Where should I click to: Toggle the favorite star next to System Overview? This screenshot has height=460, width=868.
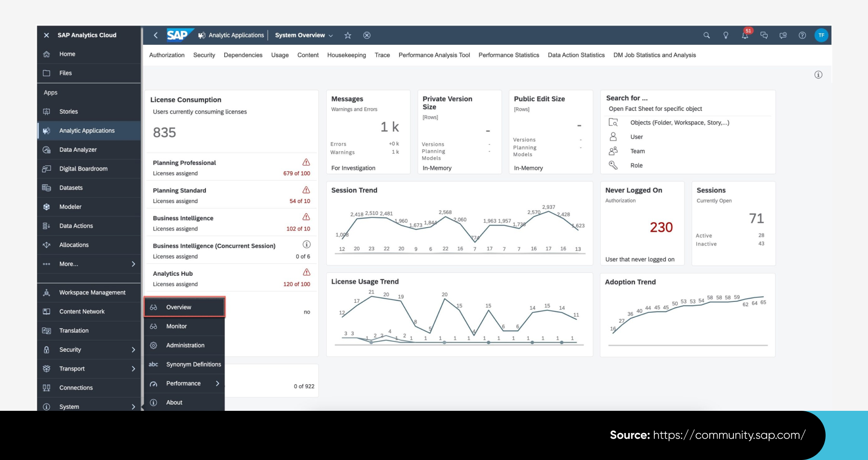pos(347,35)
